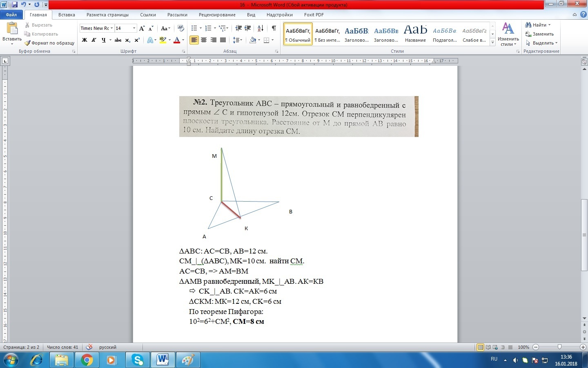Center align text

coord(204,40)
